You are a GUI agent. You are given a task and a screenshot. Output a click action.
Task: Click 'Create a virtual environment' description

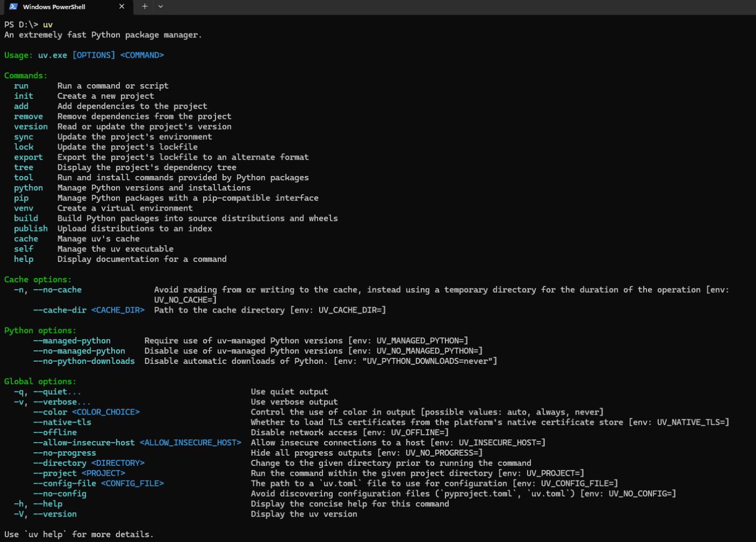pyautogui.click(x=125, y=208)
